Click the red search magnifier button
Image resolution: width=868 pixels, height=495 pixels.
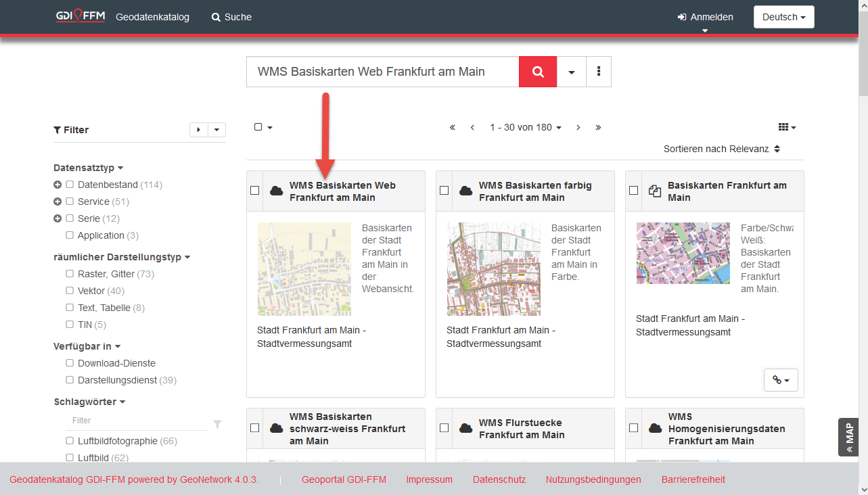pyautogui.click(x=538, y=72)
